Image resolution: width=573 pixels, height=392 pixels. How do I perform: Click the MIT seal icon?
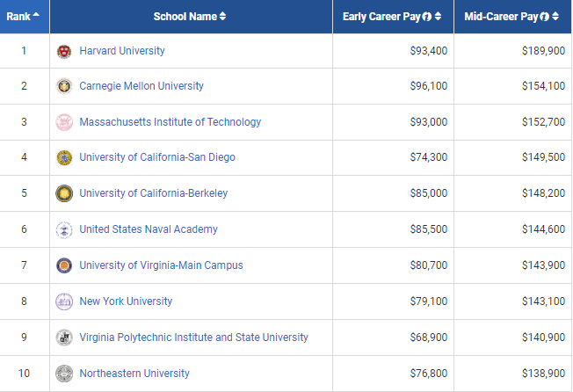63,122
